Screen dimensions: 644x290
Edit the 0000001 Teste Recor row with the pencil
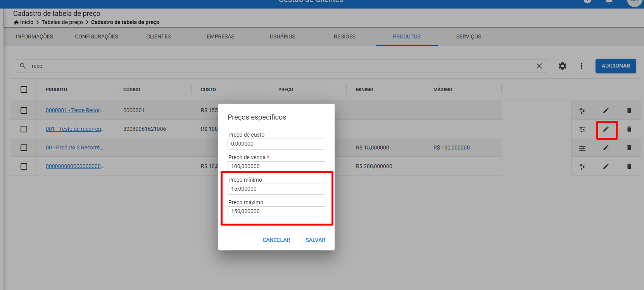pyautogui.click(x=606, y=111)
